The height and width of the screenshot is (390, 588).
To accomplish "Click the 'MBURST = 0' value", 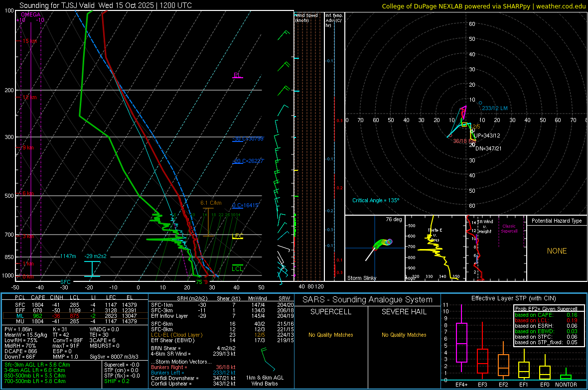I will (104, 346).
